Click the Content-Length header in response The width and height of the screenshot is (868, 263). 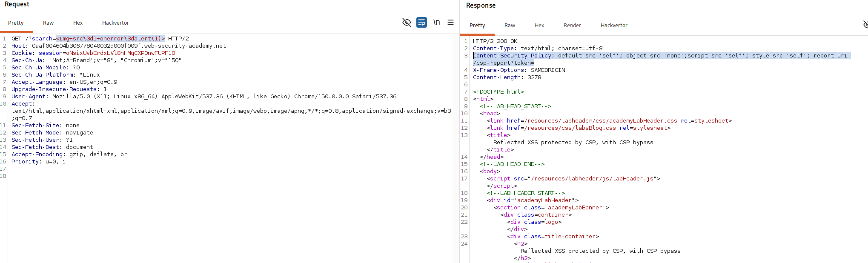[x=507, y=77]
